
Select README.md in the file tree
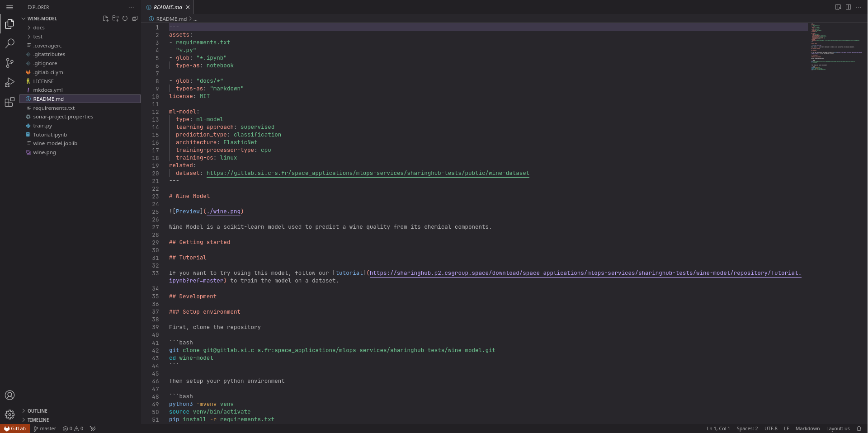pos(80,99)
